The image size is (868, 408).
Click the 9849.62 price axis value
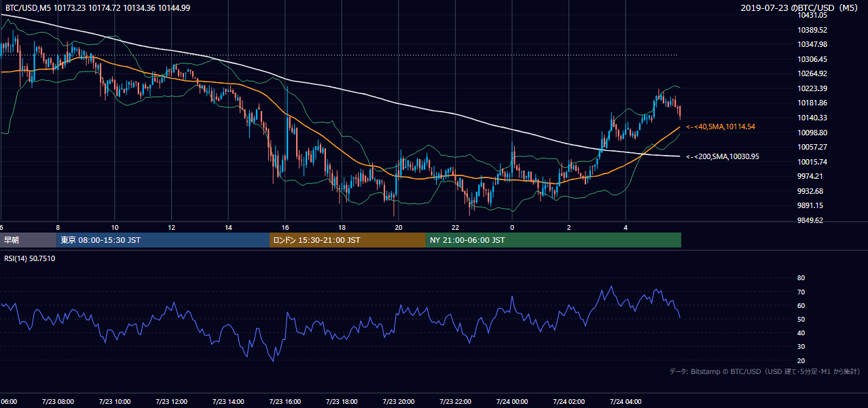click(x=810, y=220)
